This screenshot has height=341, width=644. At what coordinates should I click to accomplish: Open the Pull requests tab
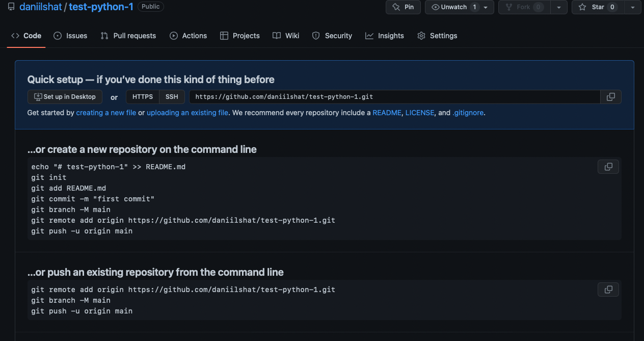[x=128, y=36]
